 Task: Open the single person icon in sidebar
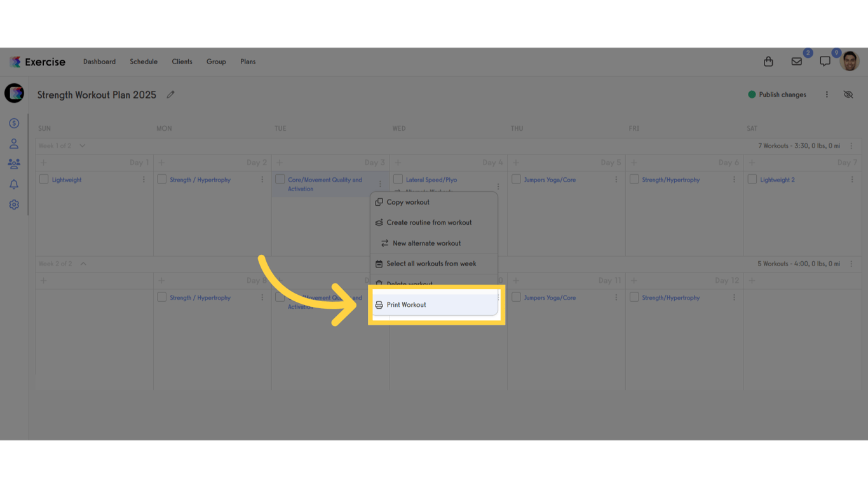pos(14,144)
